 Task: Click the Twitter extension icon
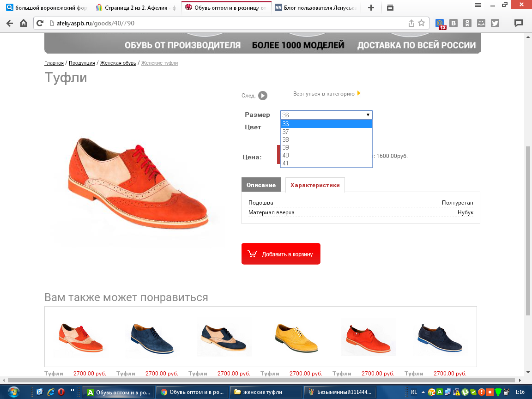click(495, 23)
